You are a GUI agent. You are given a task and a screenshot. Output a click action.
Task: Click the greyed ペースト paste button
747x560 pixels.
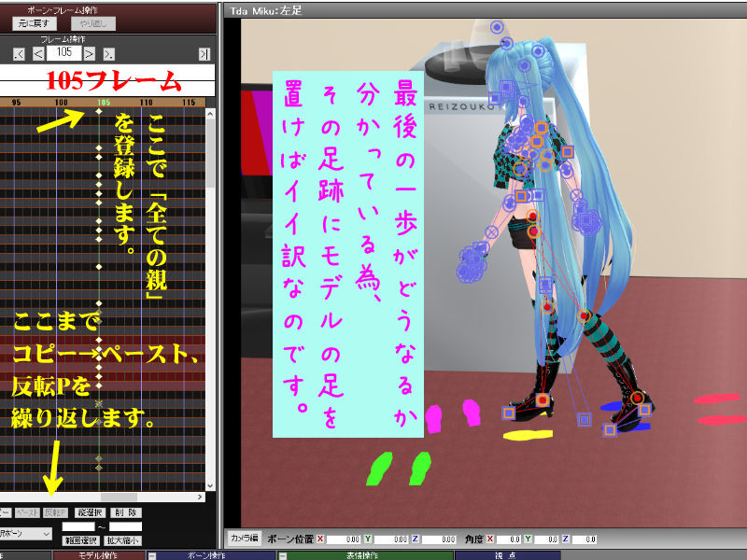click(27, 512)
